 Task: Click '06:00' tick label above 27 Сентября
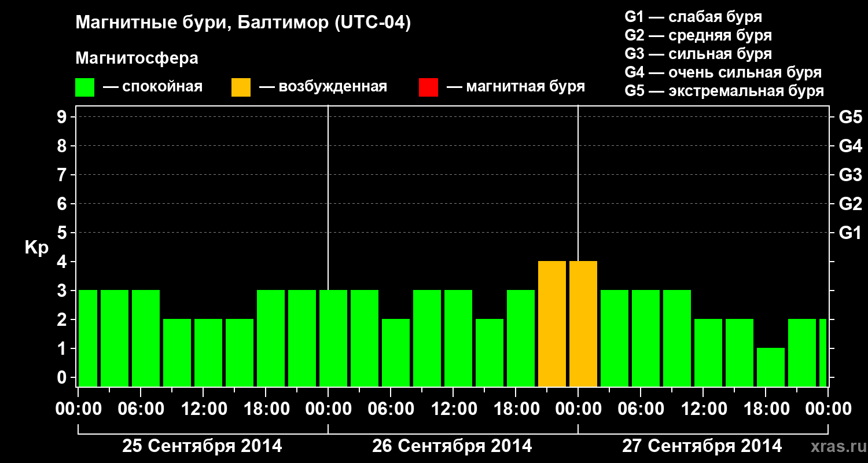[x=641, y=409]
